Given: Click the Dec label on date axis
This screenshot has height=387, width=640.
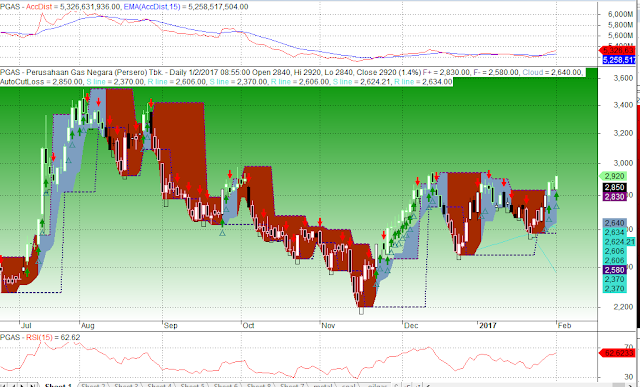Looking at the screenshot, I should (411, 325).
